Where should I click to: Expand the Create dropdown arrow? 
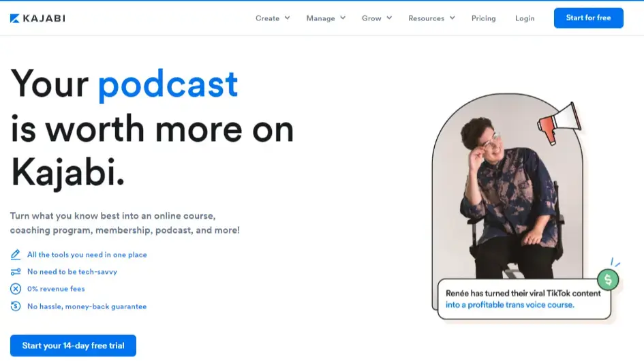287,18
